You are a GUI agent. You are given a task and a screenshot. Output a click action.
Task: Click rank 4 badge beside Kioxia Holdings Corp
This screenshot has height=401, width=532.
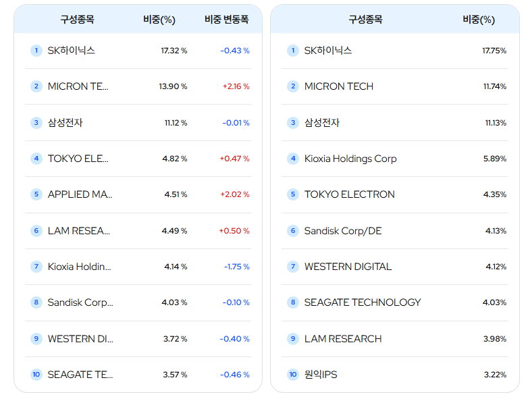pos(293,159)
